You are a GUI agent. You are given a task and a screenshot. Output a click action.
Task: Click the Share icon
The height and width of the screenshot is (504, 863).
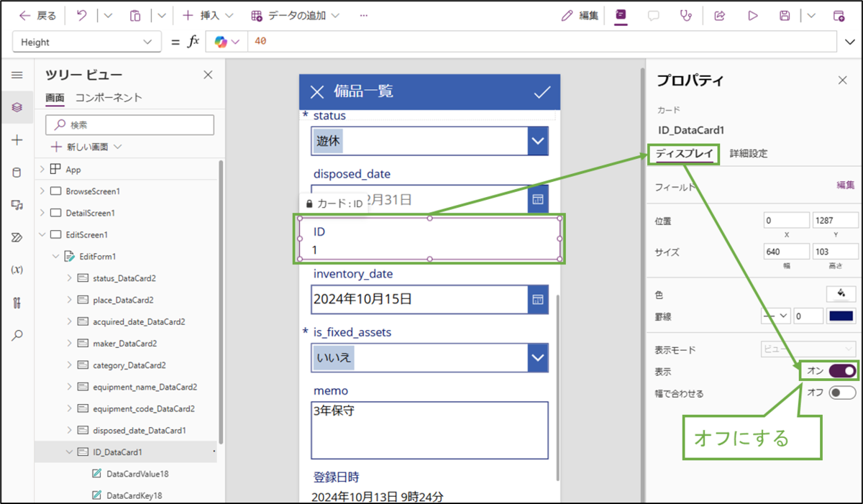coord(719,15)
